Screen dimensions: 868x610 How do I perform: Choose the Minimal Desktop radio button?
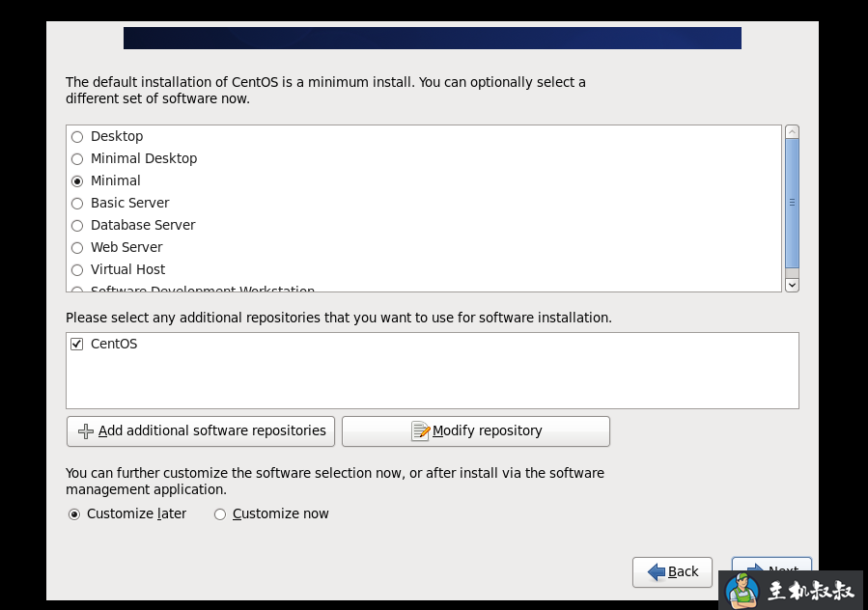pyautogui.click(x=77, y=159)
